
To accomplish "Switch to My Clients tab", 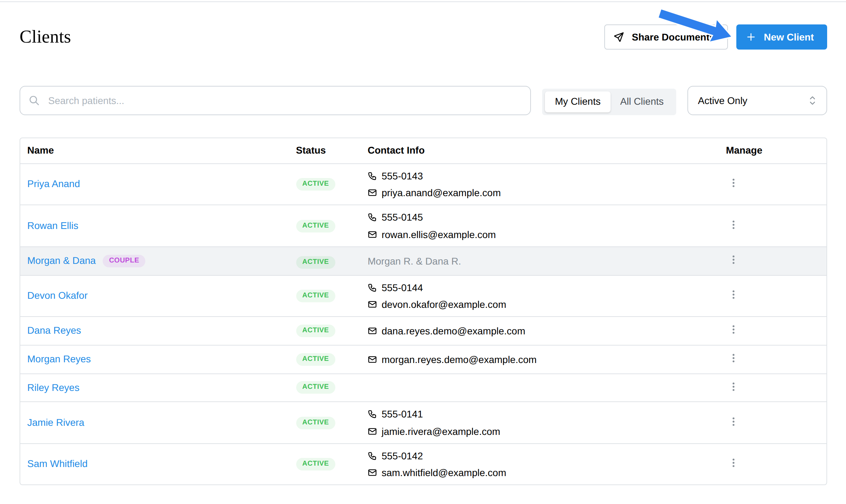I will click(577, 102).
